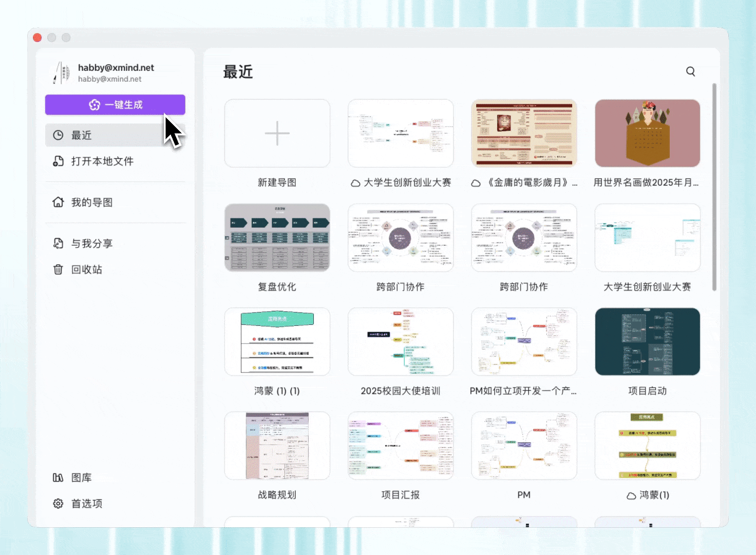This screenshot has height=555, width=756.
Task: Click the 新建导图 plus card
Action: coord(277,133)
